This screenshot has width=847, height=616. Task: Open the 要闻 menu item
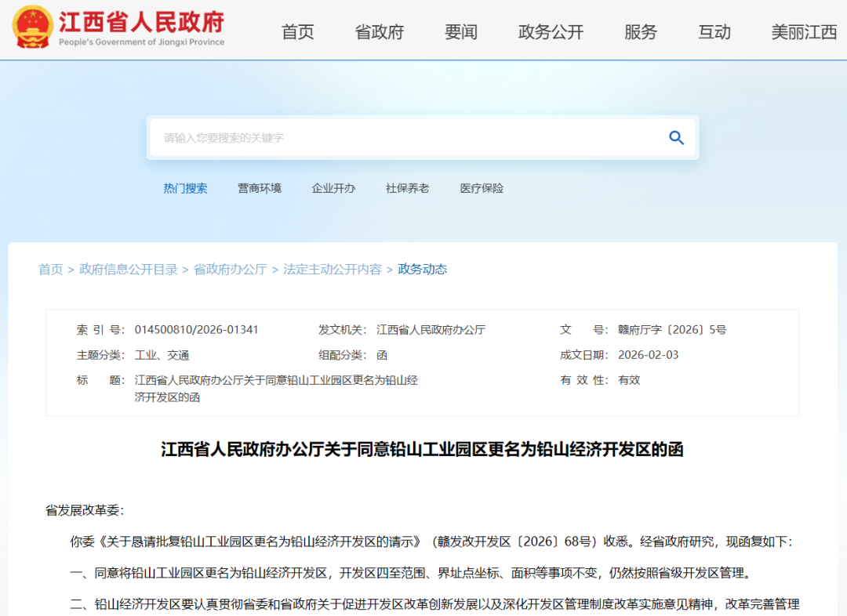pyautogui.click(x=460, y=32)
